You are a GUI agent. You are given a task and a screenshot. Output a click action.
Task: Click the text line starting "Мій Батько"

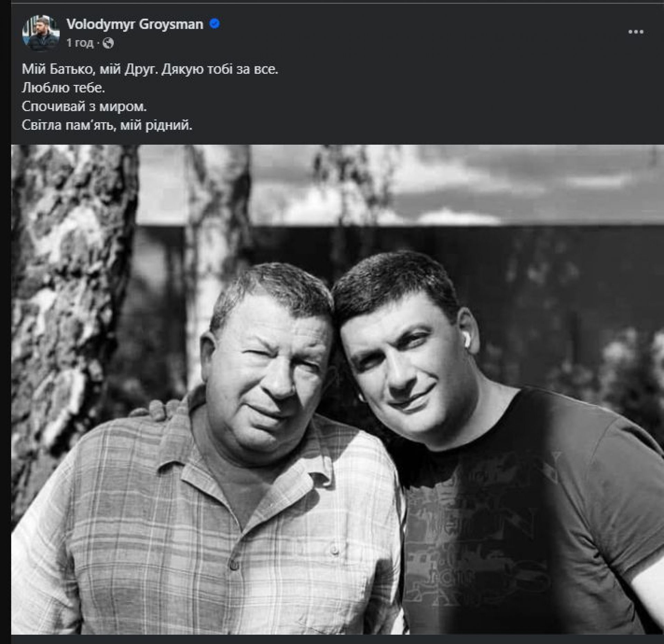[x=150, y=70]
